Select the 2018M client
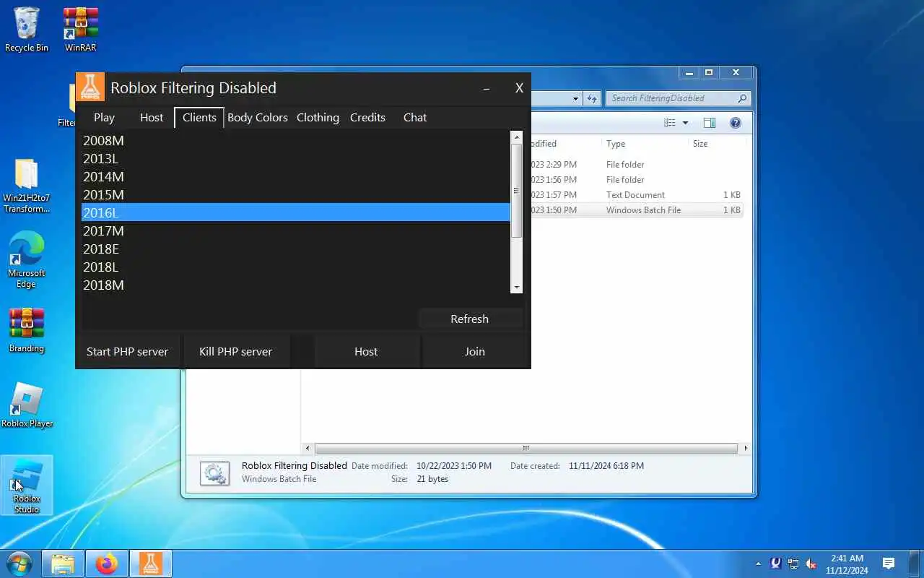Viewport: 924px width, 578px height. (x=296, y=285)
